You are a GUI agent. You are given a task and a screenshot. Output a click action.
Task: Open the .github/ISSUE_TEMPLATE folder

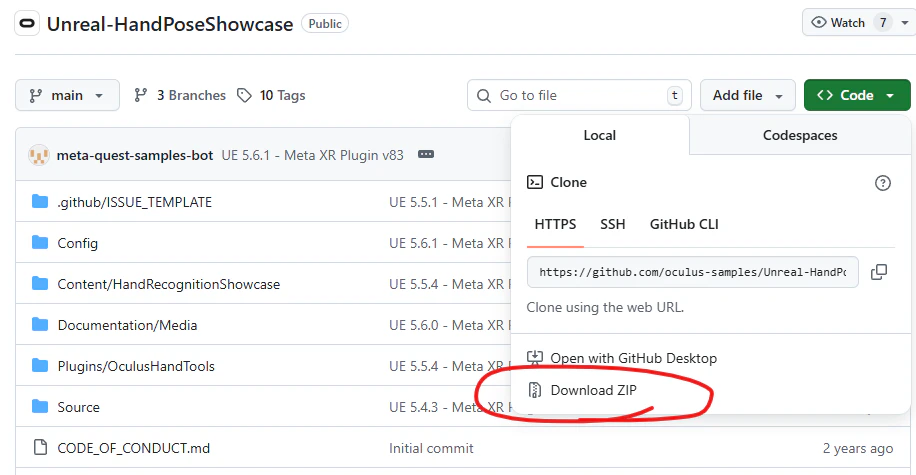[x=134, y=202]
